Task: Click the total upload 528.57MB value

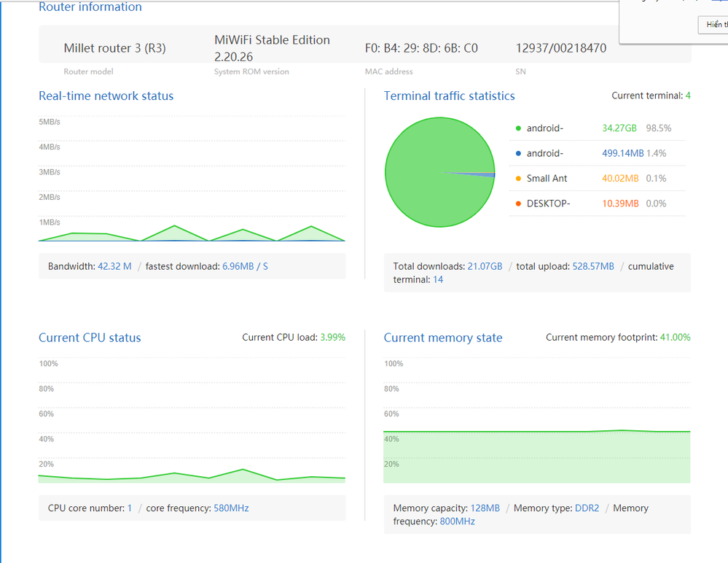Action: coord(593,266)
